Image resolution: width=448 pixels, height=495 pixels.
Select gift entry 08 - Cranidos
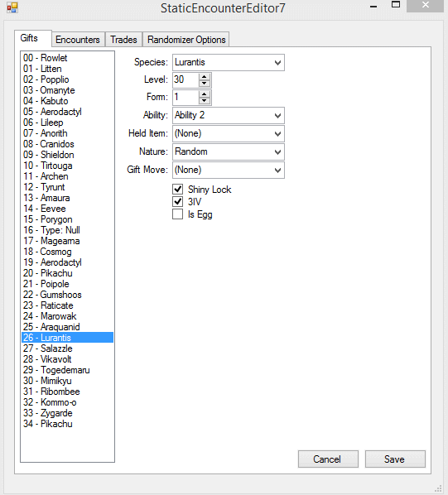(x=67, y=144)
